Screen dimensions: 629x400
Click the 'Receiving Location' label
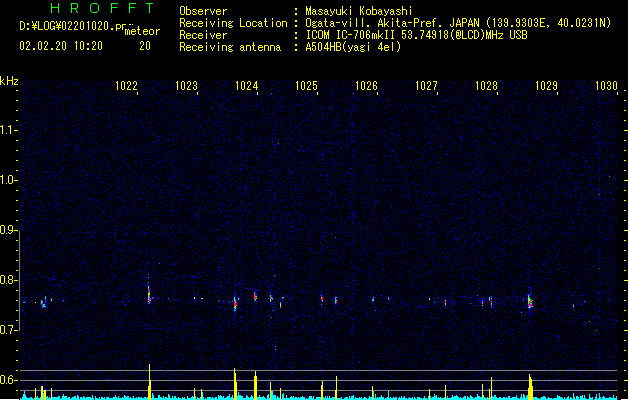[233, 23]
